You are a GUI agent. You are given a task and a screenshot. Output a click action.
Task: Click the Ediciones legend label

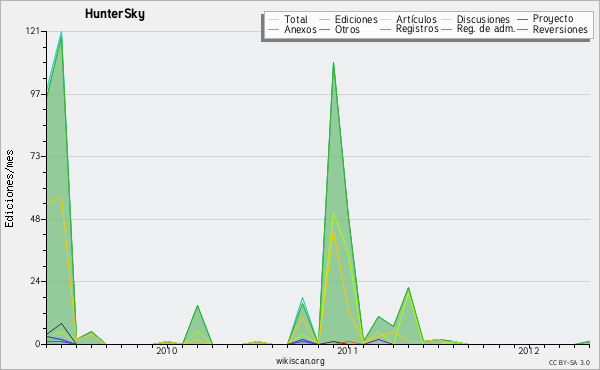tap(356, 19)
